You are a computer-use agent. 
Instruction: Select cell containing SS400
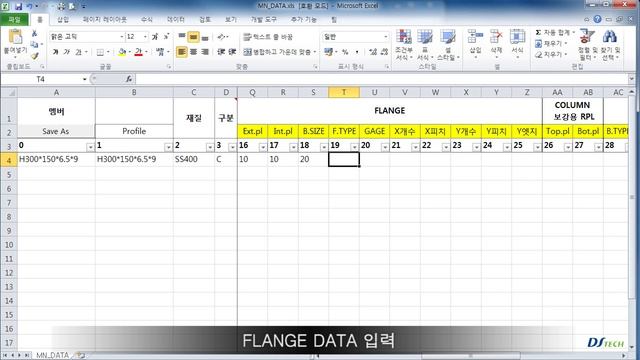(194, 159)
